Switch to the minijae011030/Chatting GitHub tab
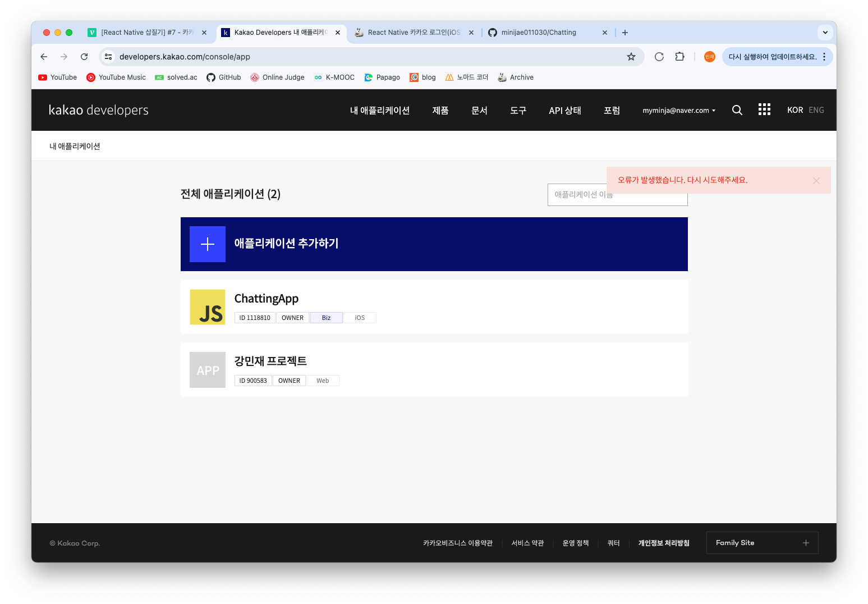868x604 pixels. coord(547,33)
